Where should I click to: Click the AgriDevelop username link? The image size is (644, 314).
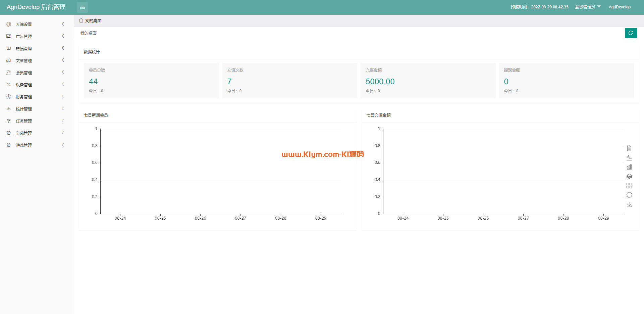[x=620, y=7]
